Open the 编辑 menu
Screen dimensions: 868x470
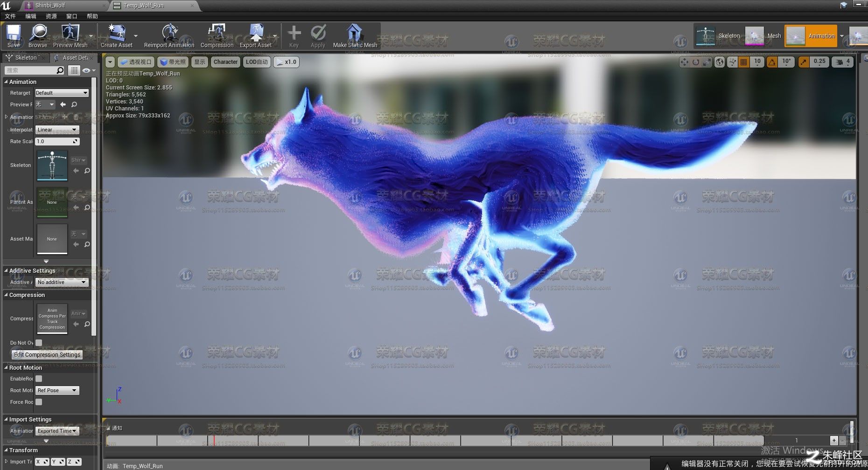click(31, 16)
